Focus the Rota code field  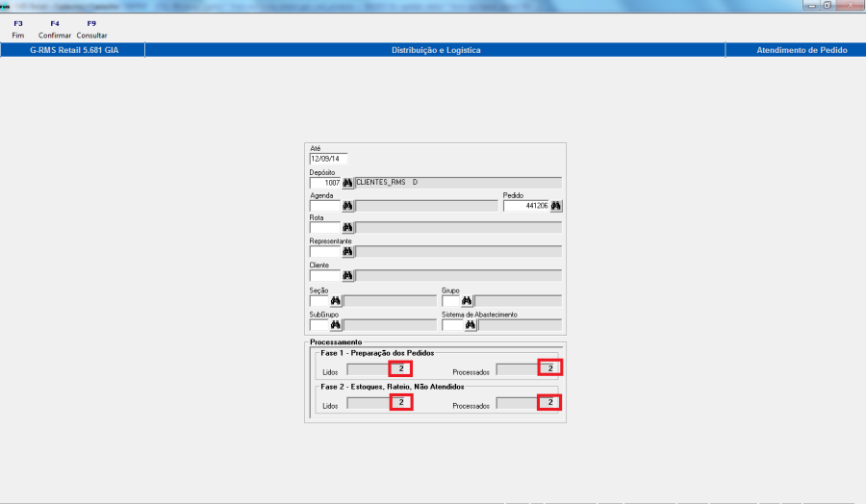[325, 227]
